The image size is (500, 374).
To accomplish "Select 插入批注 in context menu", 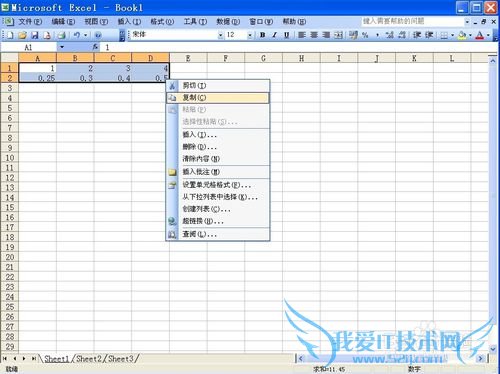I will (x=218, y=172).
